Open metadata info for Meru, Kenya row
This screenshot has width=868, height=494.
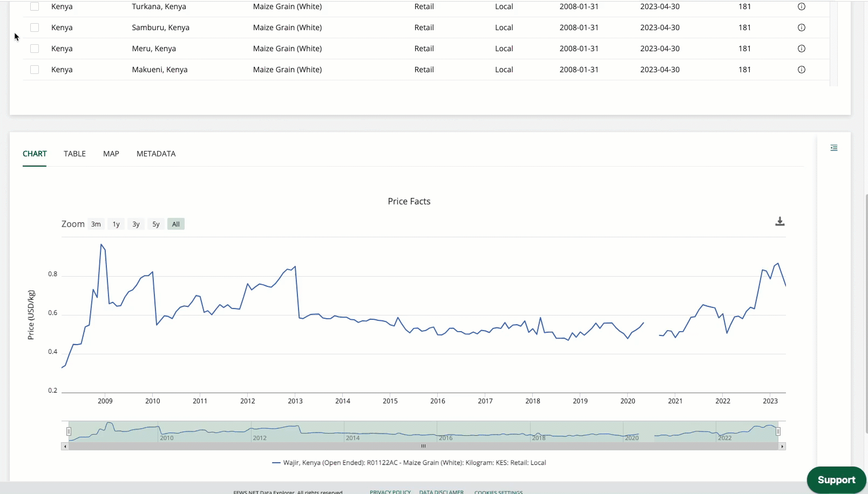point(801,48)
